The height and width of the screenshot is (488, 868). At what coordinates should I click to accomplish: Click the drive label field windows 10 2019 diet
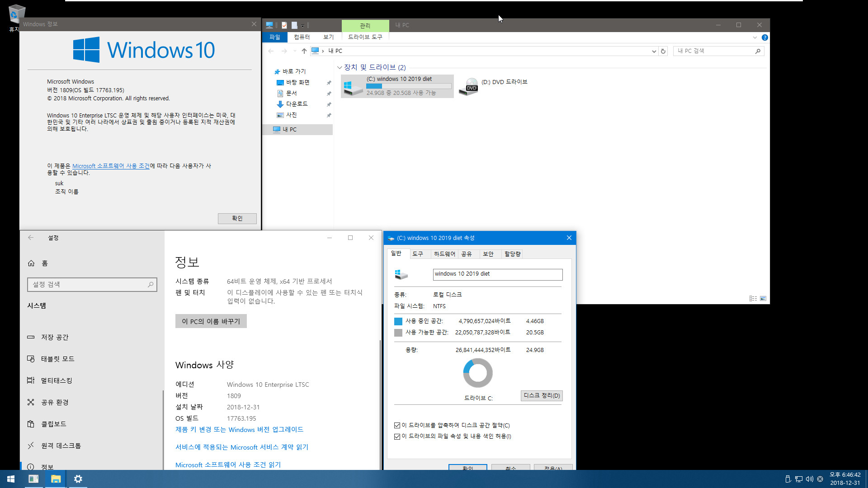[498, 274]
